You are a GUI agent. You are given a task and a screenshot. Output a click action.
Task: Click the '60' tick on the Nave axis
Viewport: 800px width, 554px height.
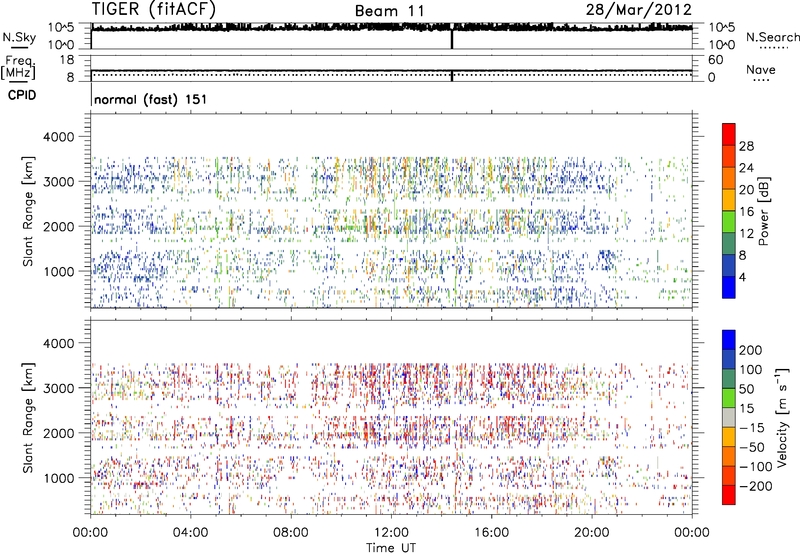click(x=716, y=60)
